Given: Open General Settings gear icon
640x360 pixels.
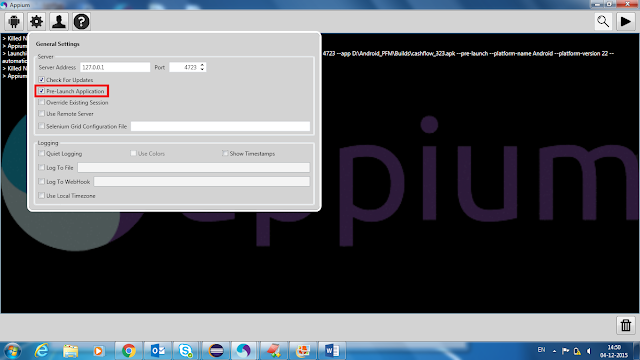Looking at the screenshot, I should (x=37, y=21).
